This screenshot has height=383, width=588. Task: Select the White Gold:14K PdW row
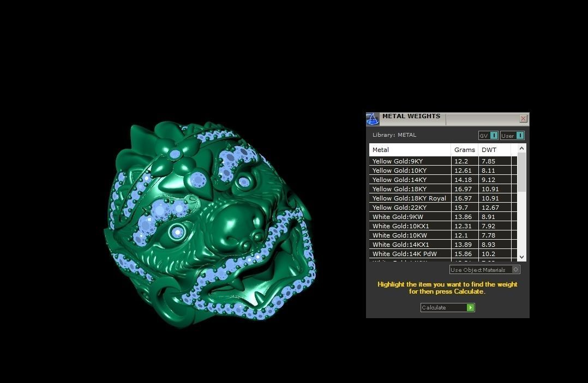443,254
